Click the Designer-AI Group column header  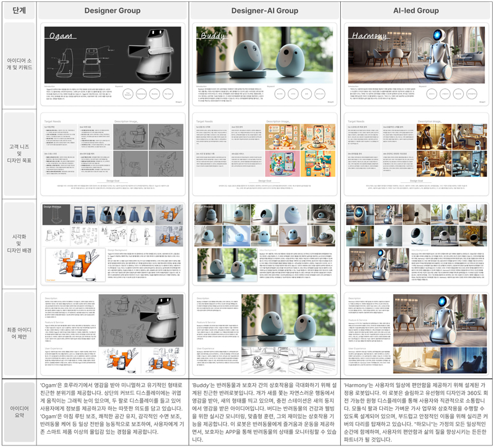[x=265, y=11]
